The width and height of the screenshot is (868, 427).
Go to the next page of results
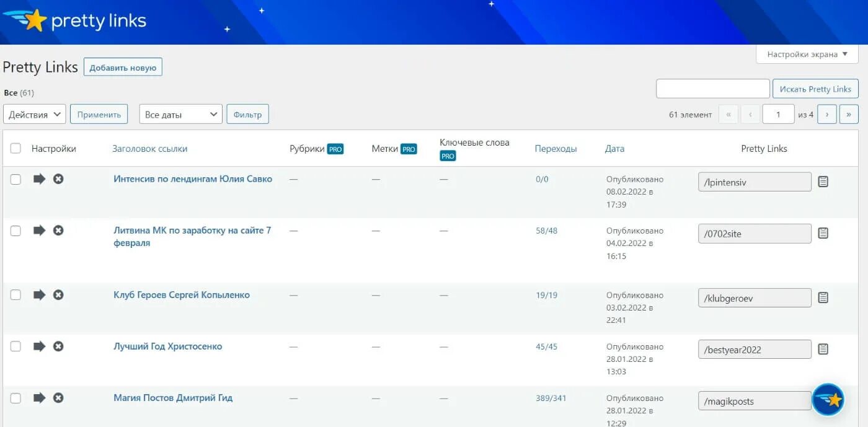pyautogui.click(x=827, y=114)
